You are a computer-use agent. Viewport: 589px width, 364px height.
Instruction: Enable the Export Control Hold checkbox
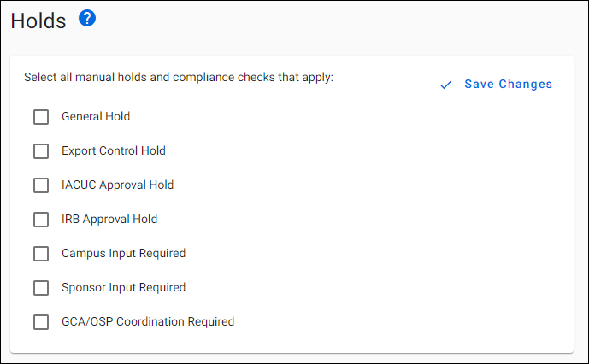pos(41,151)
